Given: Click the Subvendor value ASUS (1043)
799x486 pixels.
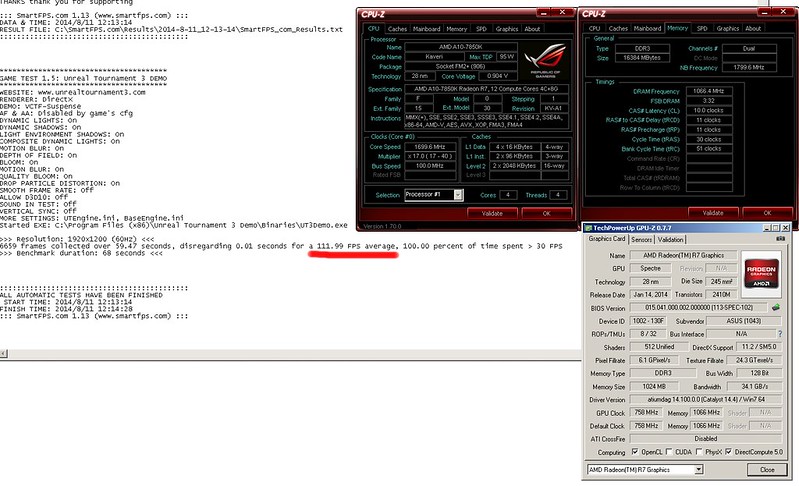Looking at the screenshot, I should [744, 321].
